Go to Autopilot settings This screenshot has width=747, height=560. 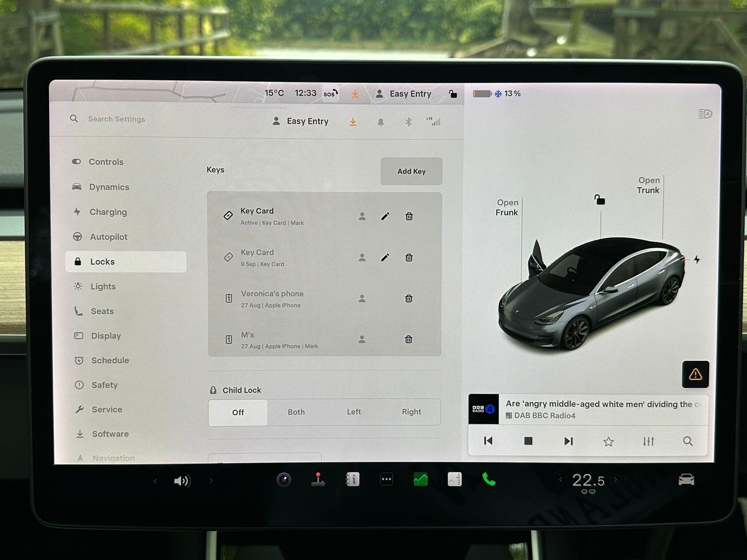(x=108, y=237)
